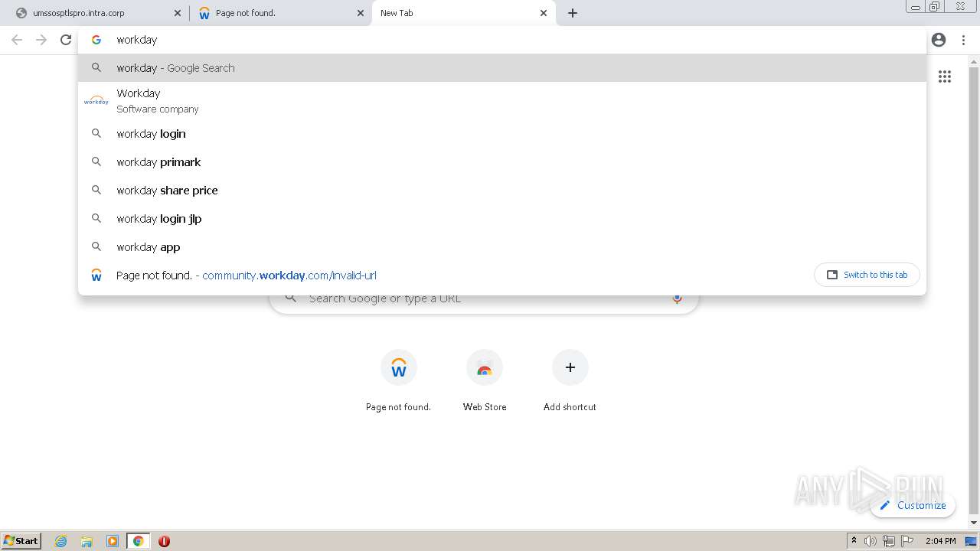Open the media player taskbar icon
Screen dimensions: 980x551
113,541
